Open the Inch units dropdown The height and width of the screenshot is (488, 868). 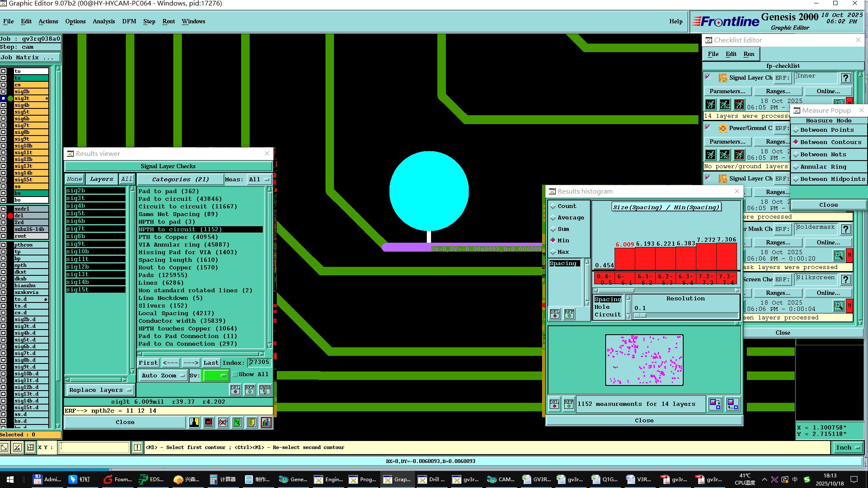tap(848, 447)
